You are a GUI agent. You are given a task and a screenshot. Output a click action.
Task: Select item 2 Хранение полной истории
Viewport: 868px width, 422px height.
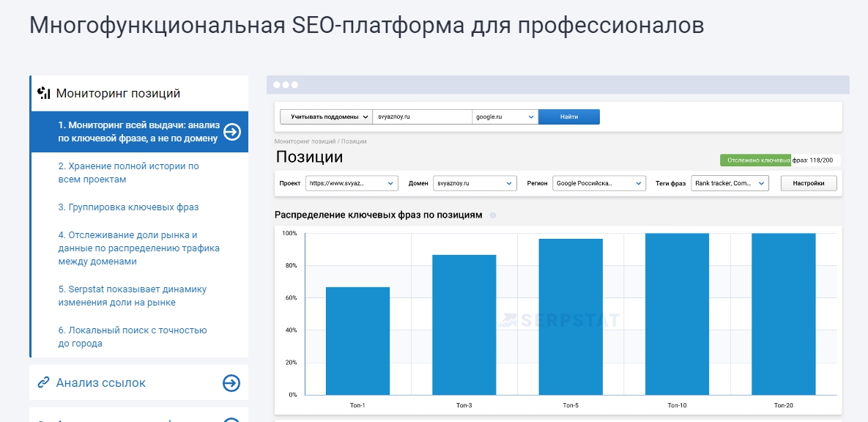click(x=128, y=173)
